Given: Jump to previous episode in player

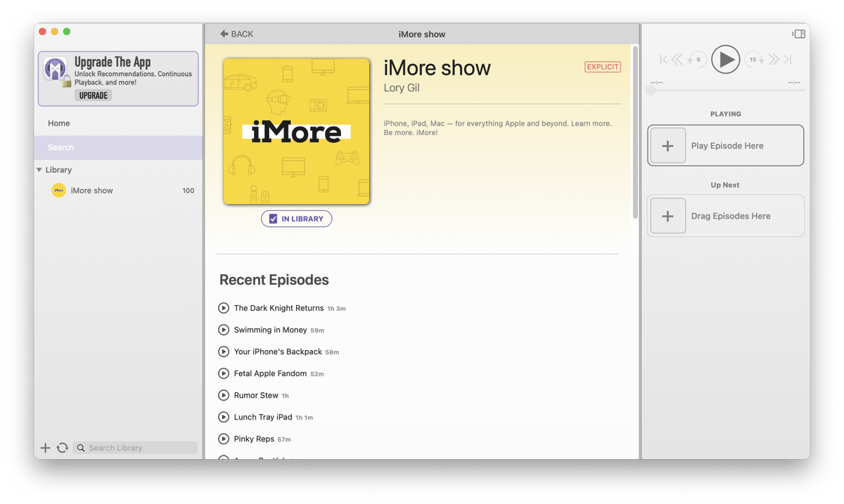Looking at the screenshot, I should coord(662,59).
